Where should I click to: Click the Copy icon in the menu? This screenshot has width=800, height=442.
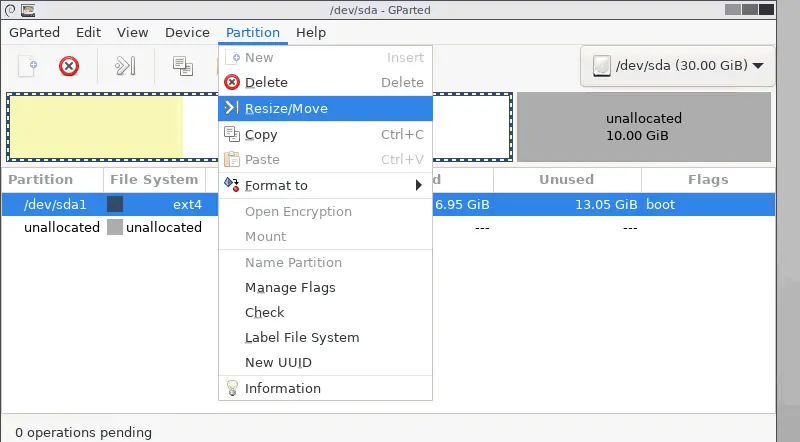tap(232, 134)
